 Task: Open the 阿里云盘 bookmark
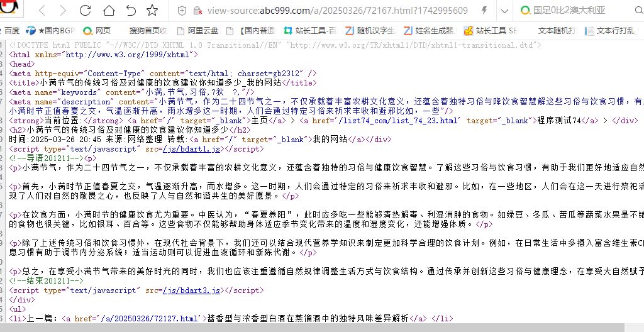click(198, 30)
